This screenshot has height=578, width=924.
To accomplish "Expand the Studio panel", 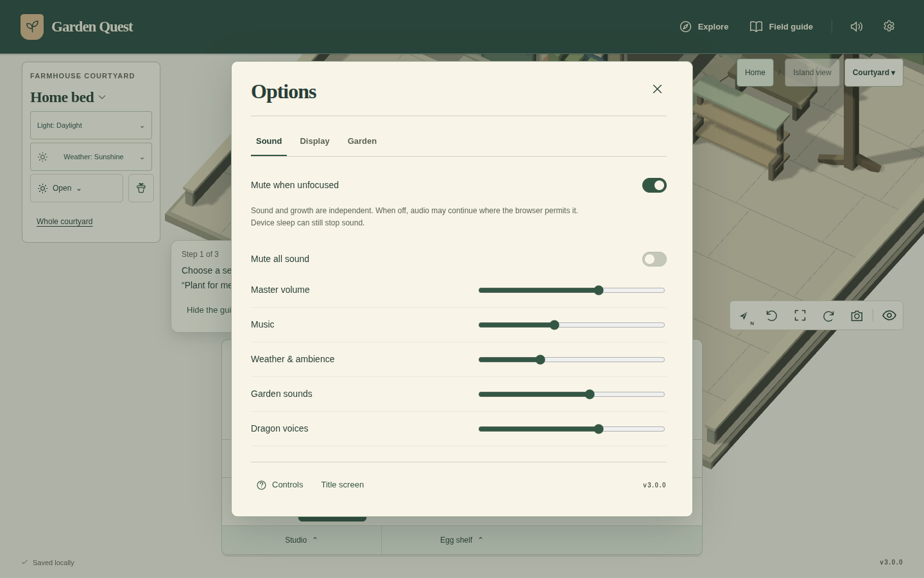I will tap(302, 540).
